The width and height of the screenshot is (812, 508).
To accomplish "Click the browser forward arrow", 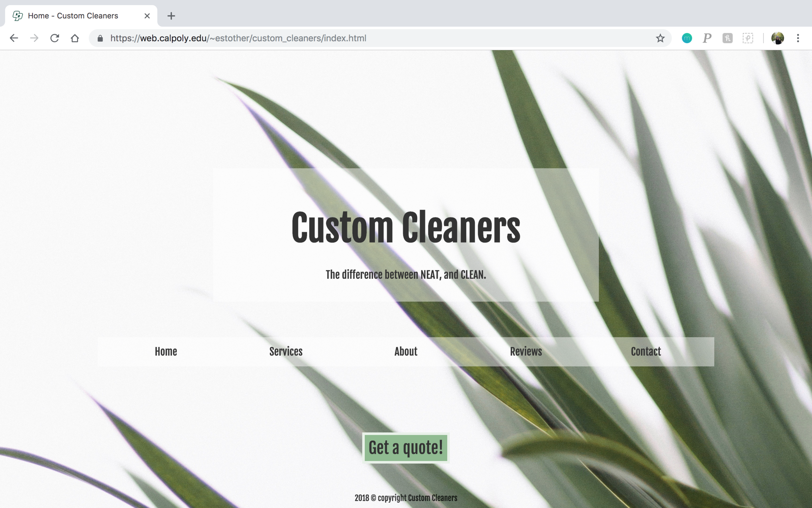I will (x=34, y=38).
